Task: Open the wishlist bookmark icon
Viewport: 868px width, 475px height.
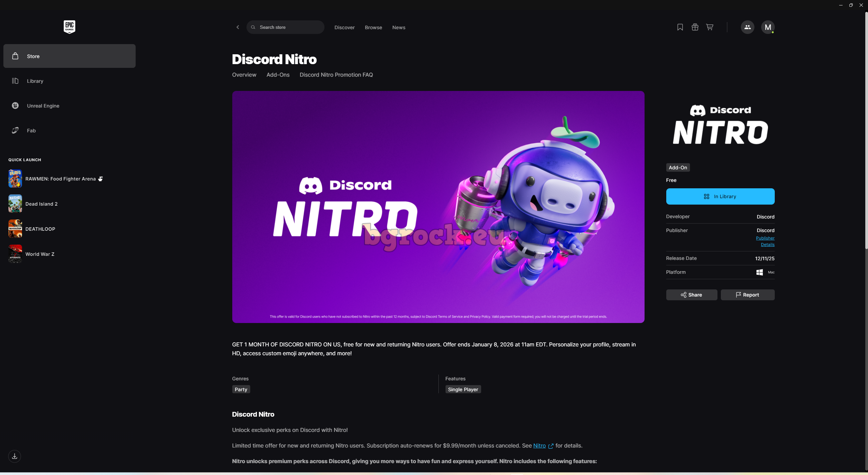Action: (x=680, y=27)
